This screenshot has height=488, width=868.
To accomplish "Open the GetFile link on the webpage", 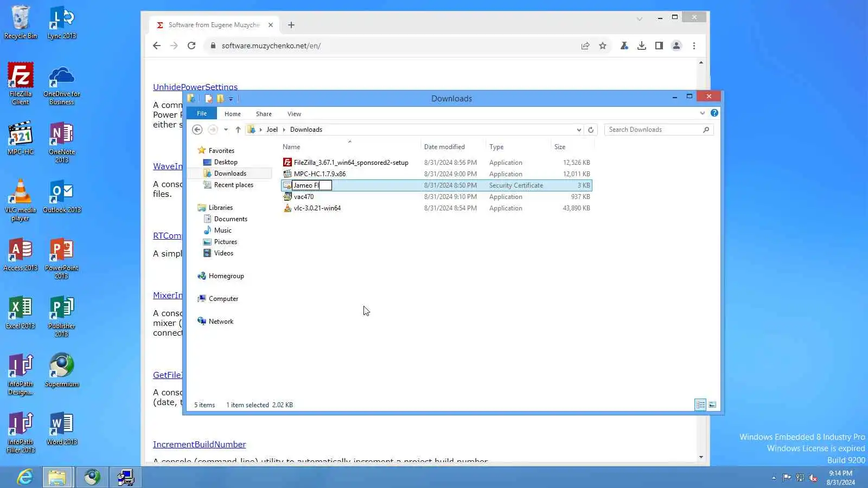I will [x=168, y=375].
